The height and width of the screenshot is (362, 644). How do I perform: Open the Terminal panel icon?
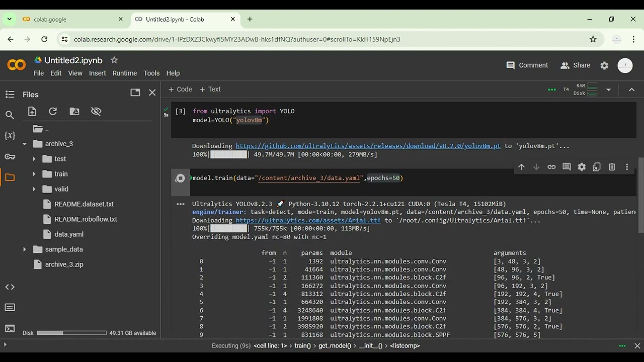coord(10,329)
